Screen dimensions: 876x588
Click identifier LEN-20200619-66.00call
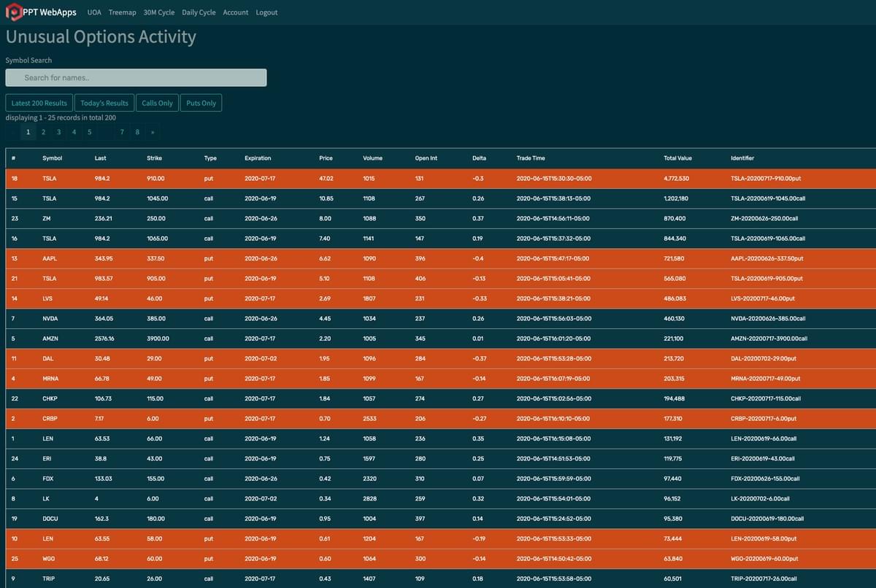pyautogui.click(x=765, y=439)
